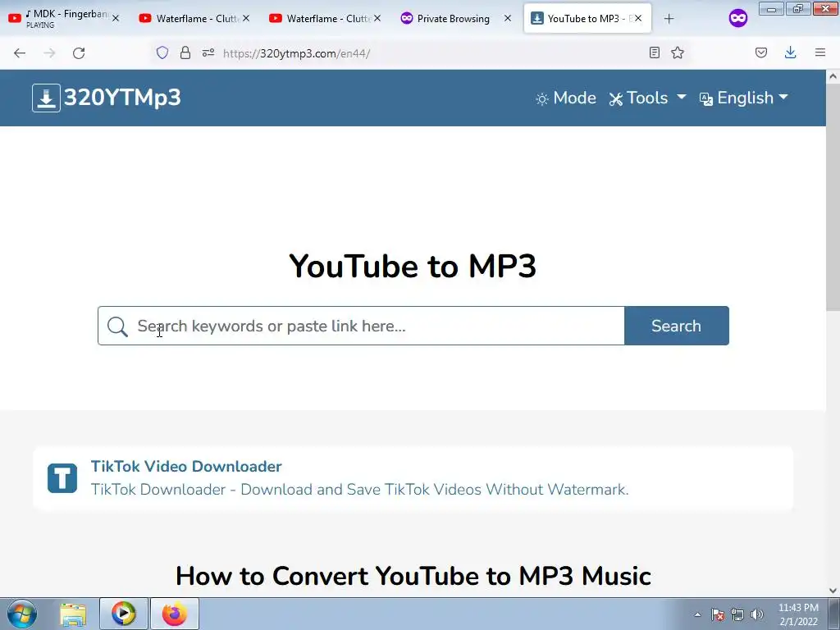Open Windows Explorer from taskbar
Image resolution: width=840 pixels, height=630 pixels.
point(73,614)
